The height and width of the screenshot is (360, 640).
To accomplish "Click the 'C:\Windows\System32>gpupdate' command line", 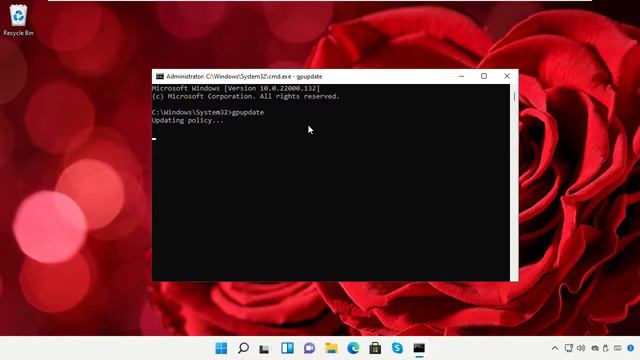I will [208, 112].
